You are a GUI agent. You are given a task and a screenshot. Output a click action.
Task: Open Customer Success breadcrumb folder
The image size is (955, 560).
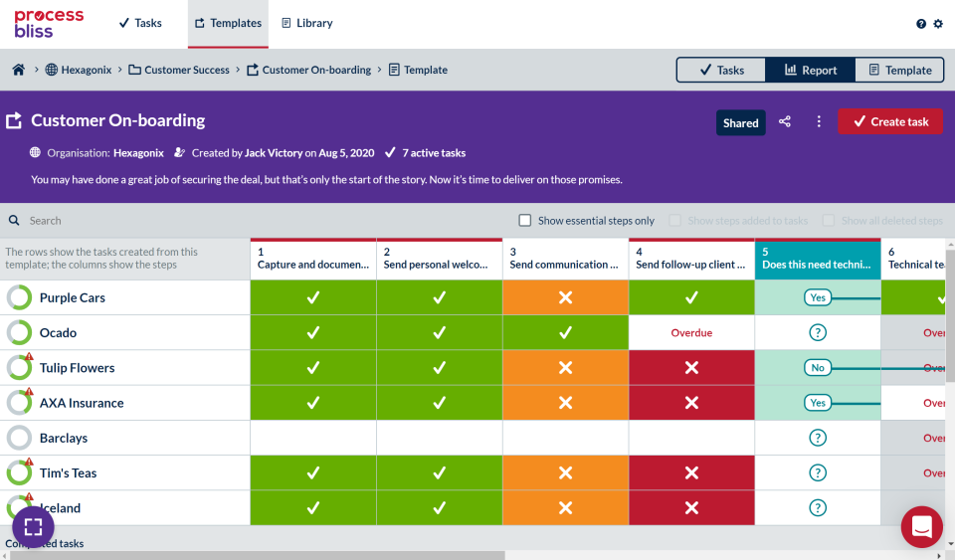coord(179,70)
